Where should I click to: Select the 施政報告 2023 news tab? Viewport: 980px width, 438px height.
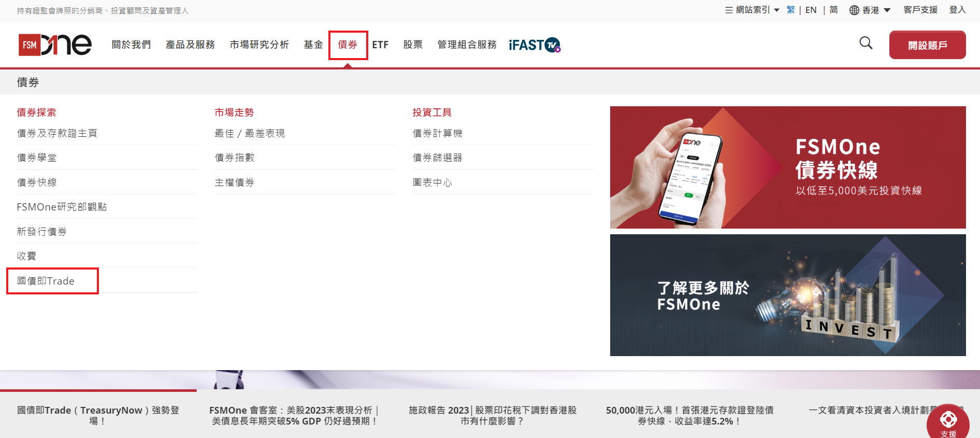(492, 415)
